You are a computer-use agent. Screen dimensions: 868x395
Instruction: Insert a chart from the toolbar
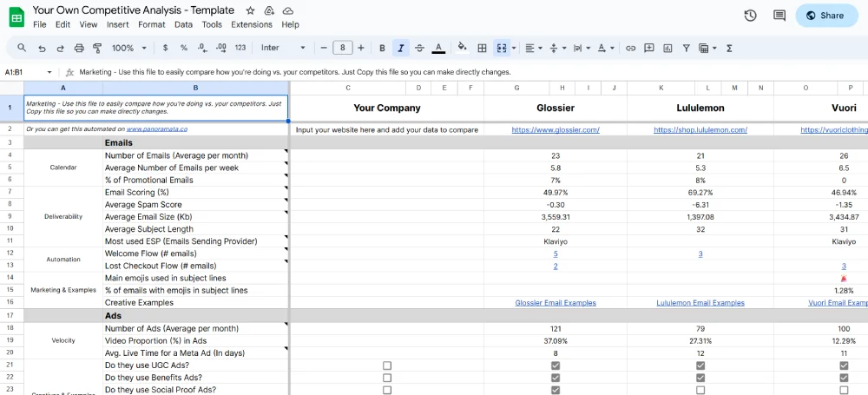point(667,49)
